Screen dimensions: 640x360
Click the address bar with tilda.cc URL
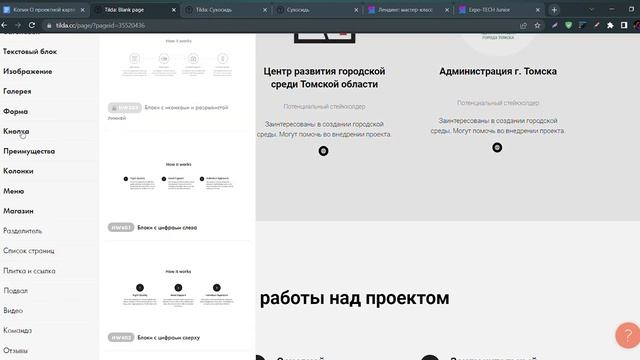(x=282, y=25)
